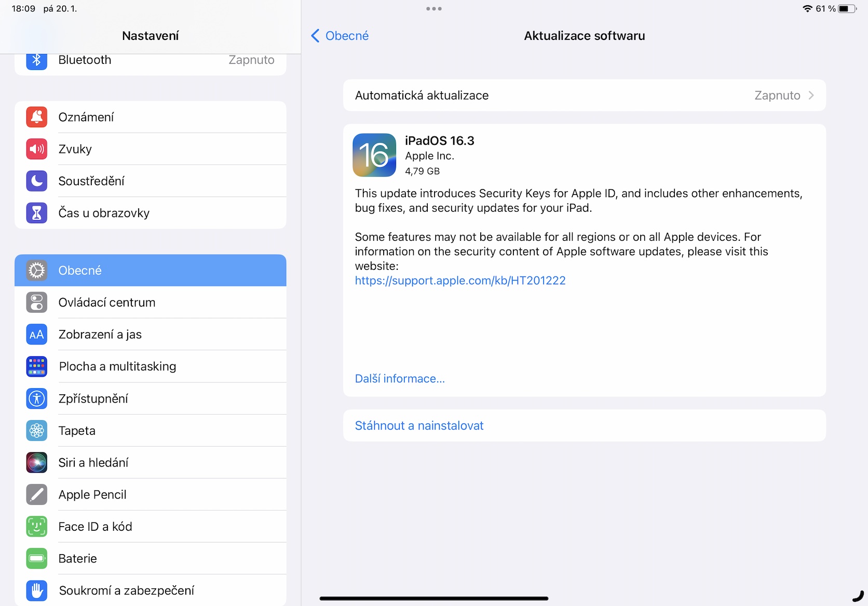The width and height of the screenshot is (868, 606).
Task: Open the Tapeta flower icon
Action: [x=36, y=431]
